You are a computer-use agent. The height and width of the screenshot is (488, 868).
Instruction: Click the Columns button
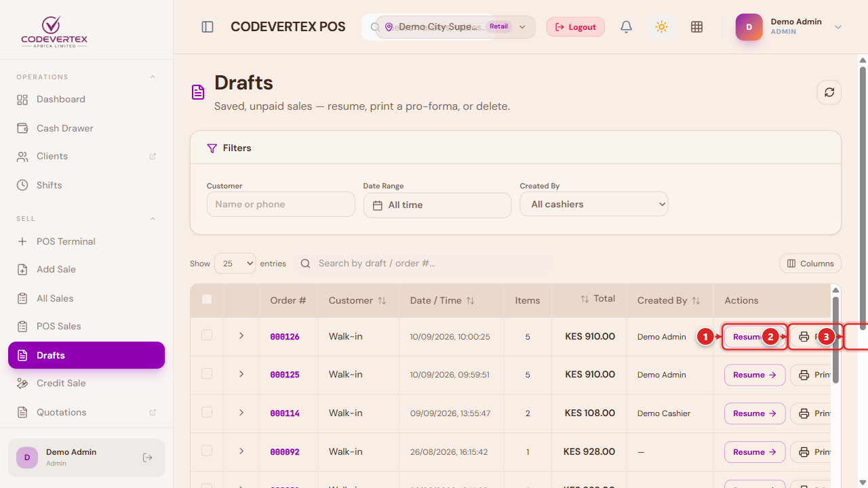[x=810, y=264]
